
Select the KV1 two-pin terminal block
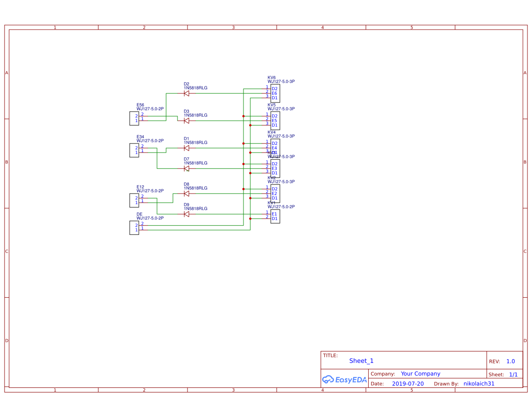275,216
